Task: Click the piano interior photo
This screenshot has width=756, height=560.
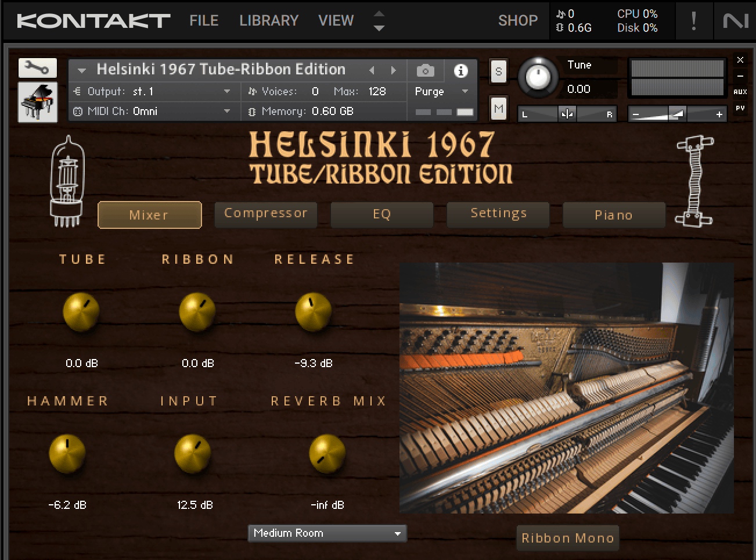Action: coord(567,388)
